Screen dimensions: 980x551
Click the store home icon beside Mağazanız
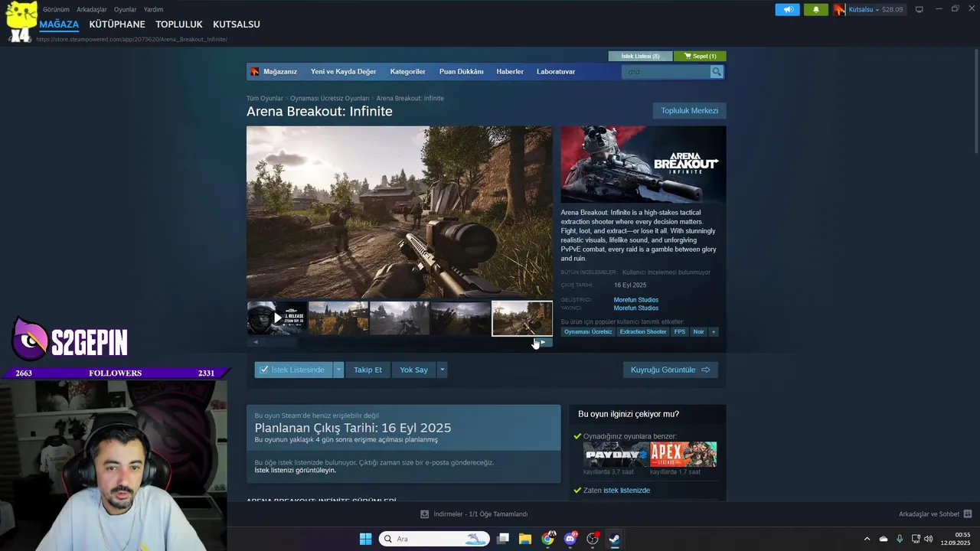[255, 71]
